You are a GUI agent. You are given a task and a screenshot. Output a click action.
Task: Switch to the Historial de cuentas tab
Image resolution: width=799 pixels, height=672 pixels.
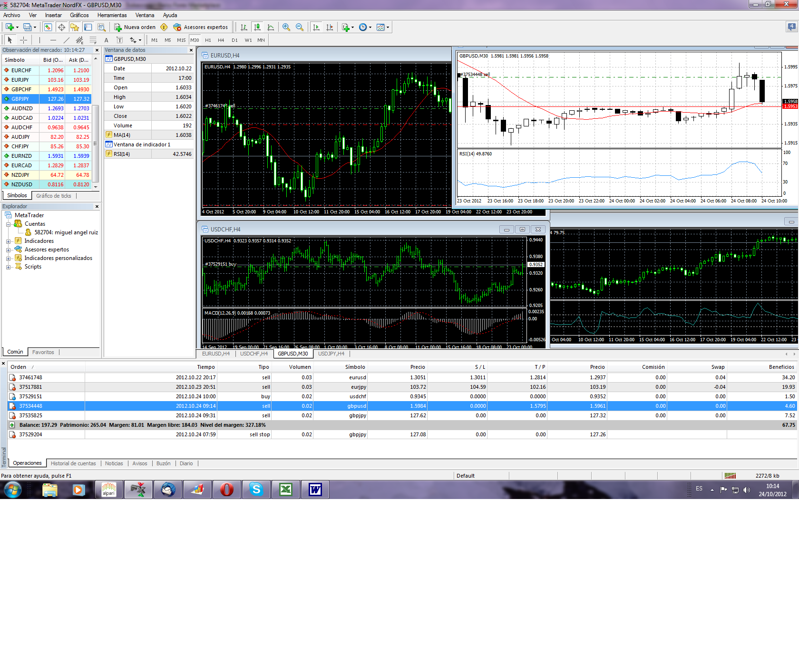tap(73, 463)
